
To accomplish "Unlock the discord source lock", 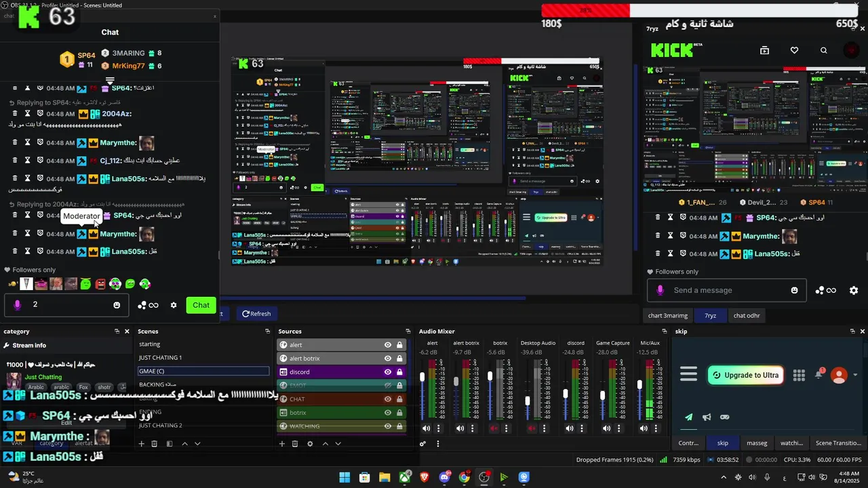I will pos(399,372).
